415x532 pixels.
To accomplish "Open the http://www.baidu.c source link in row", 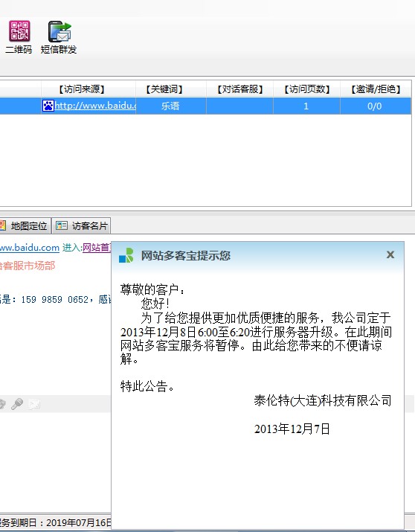I will 96,106.
